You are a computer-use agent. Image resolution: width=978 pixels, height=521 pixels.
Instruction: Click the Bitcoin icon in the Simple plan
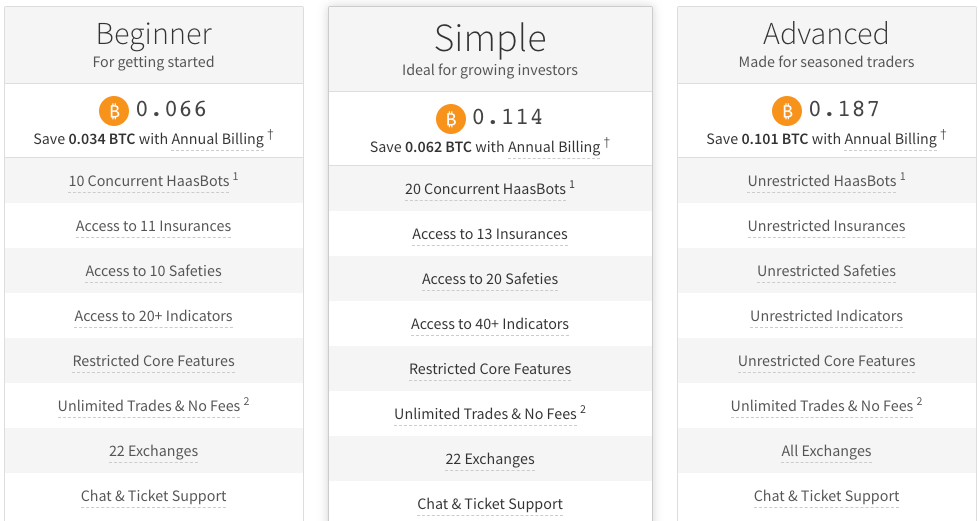451,118
